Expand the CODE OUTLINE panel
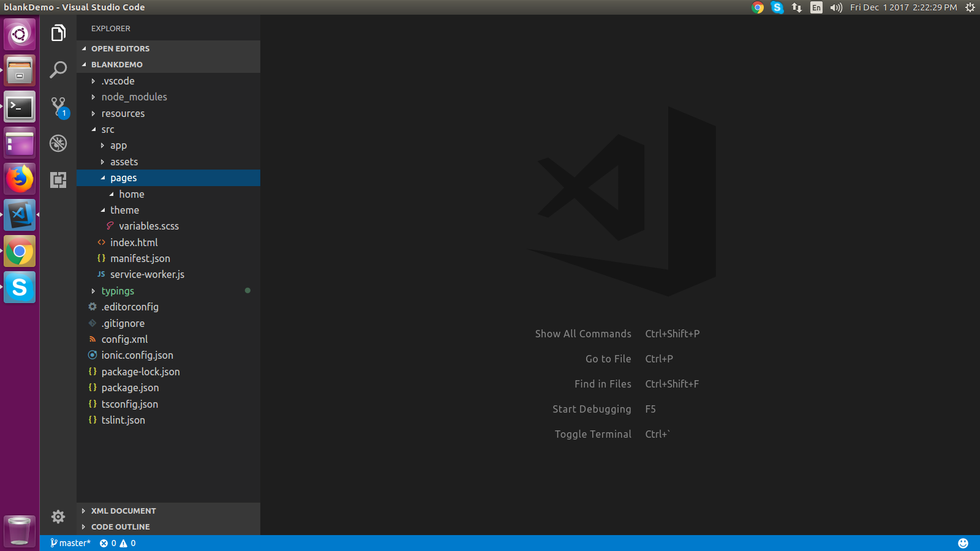Screen dimensions: 980x551 [168, 527]
